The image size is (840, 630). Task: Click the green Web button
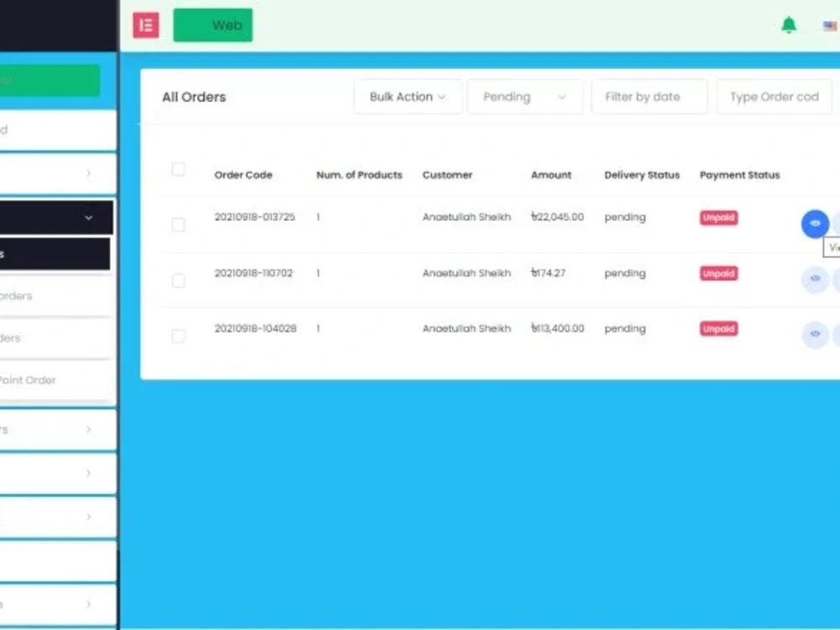coord(213,25)
